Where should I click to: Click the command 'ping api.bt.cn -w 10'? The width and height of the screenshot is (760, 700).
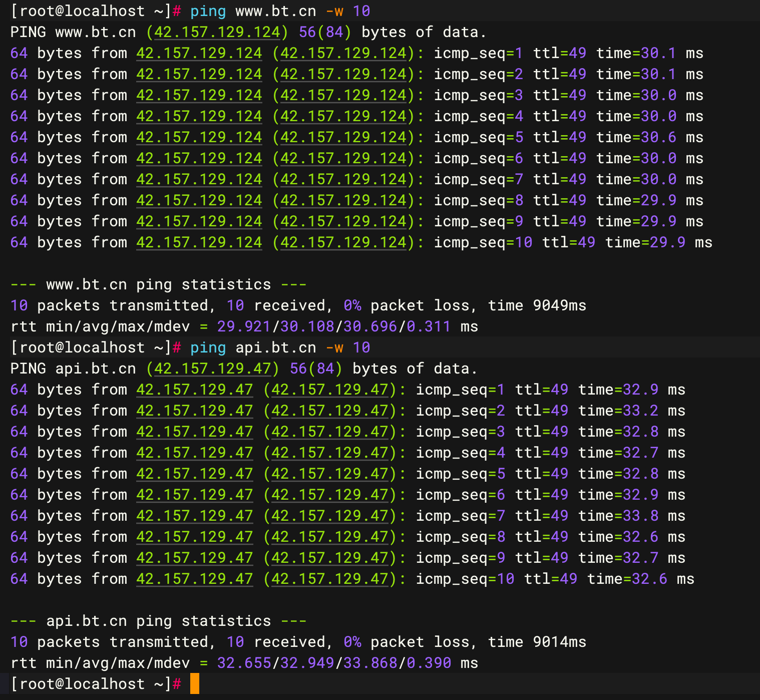(280, 347)
